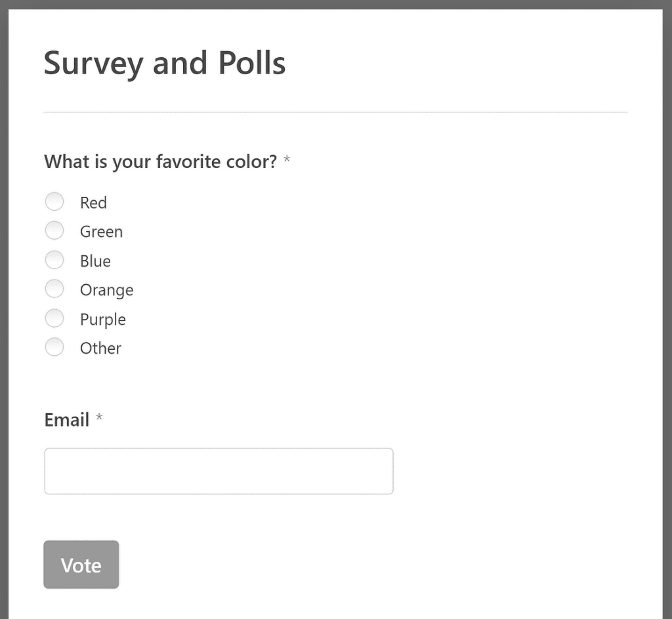The width and height of the screenshot is (672, 619).
Task: Select the Green color option
Action: coord(54,230)
